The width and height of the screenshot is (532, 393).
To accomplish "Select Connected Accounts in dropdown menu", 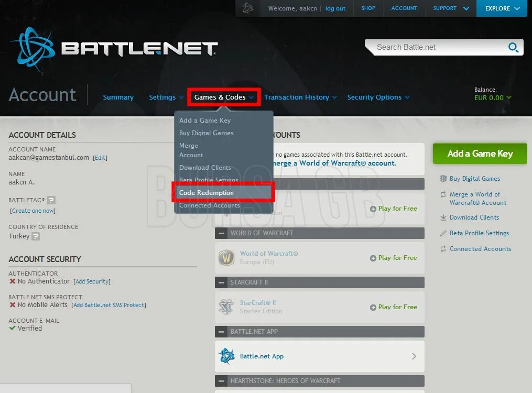I will [209, 205].
